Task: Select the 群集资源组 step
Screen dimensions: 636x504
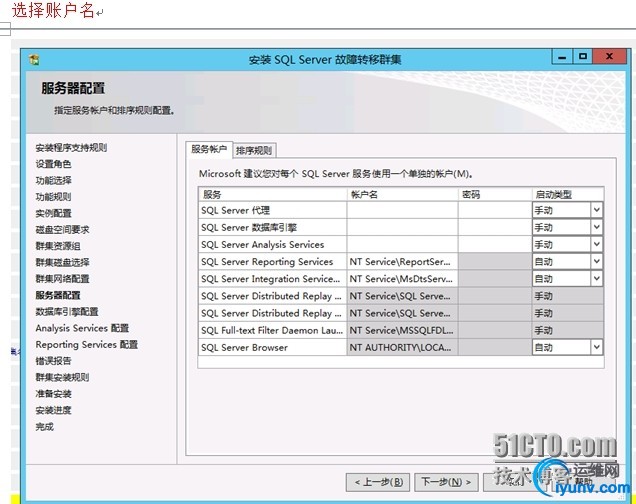Action: [58, 246]
